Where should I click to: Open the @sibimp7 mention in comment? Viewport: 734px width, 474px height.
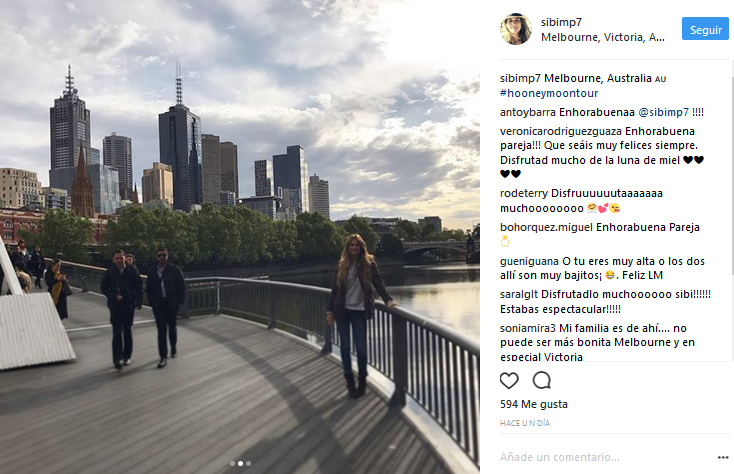(663, 112)
